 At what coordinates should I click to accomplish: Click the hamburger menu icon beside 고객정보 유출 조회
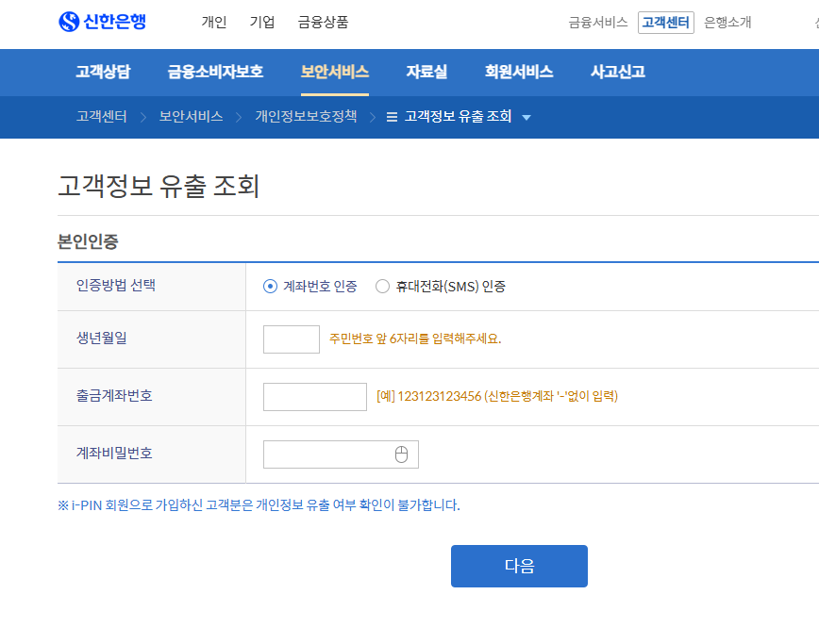[x=392, y=117]
